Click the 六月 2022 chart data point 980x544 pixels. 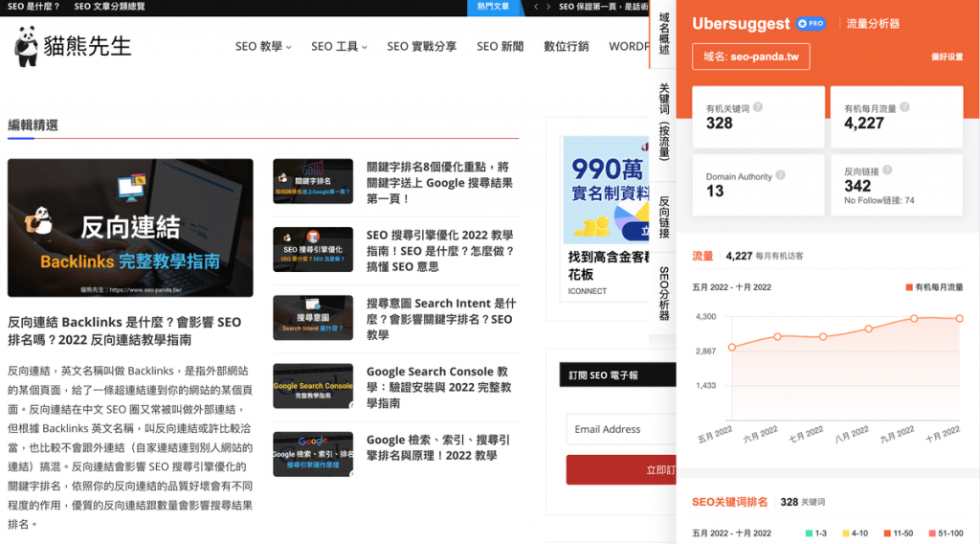click(x=777, y=336)
